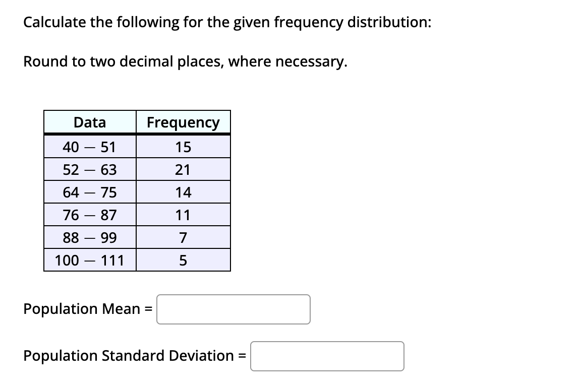Click the 88 – 99 table cell
The image size is (580, 392).
click(x=90, y=237)
